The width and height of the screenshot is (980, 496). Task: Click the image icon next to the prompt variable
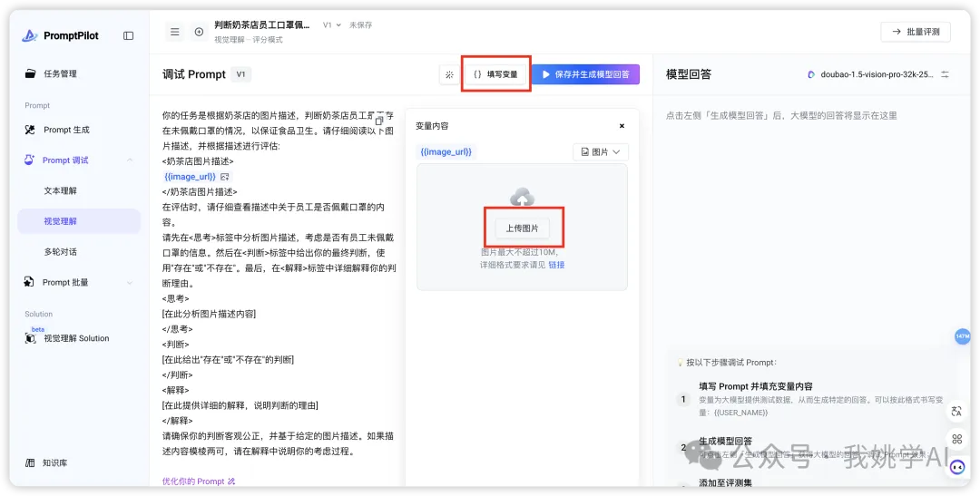click(225, 177)
